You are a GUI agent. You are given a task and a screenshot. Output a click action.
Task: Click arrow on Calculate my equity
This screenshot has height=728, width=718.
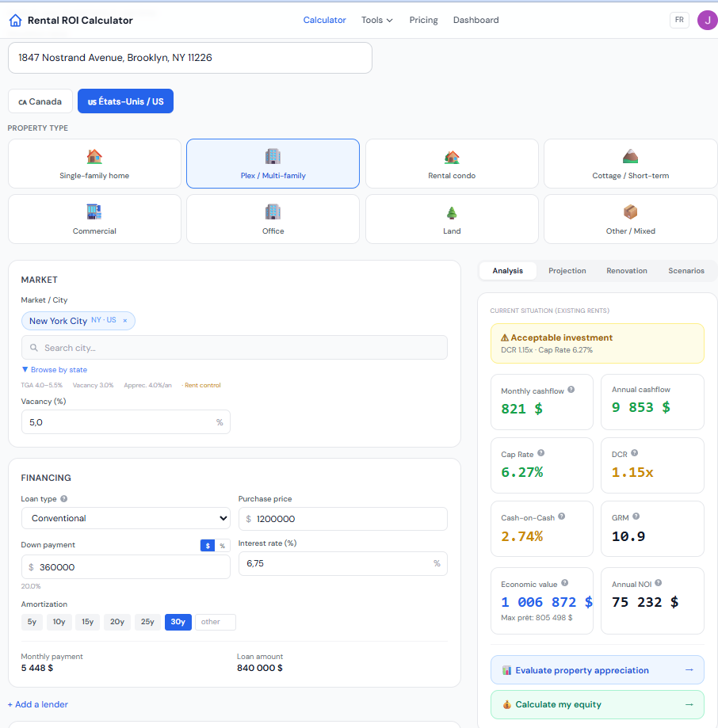click(x=689, y=704)
